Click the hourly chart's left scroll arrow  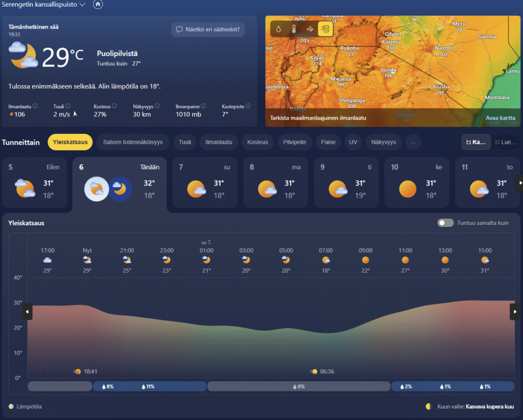tap(27, 312)
